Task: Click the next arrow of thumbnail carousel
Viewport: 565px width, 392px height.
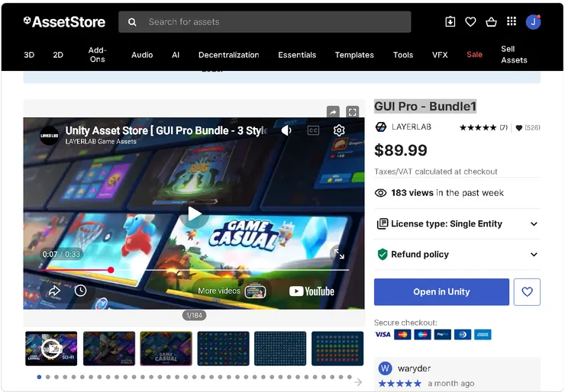Action: (358, 382)
